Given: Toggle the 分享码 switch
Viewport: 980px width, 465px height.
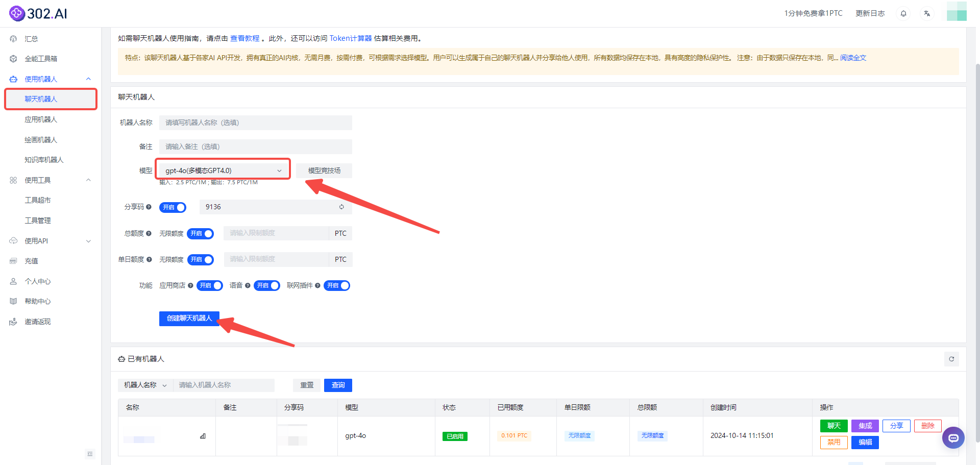Looking at the screenshot, I should [x=173, y=207].
